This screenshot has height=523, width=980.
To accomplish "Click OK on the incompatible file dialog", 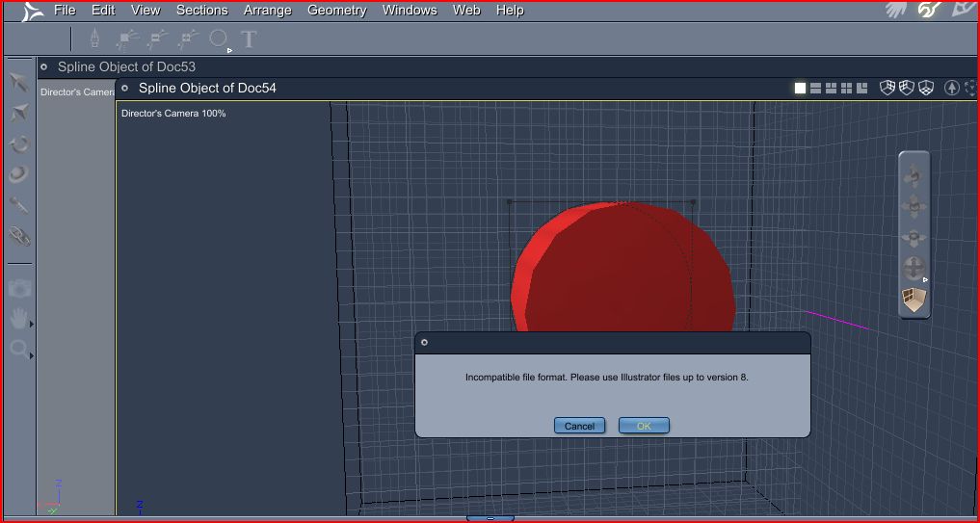I will point(644,426).
